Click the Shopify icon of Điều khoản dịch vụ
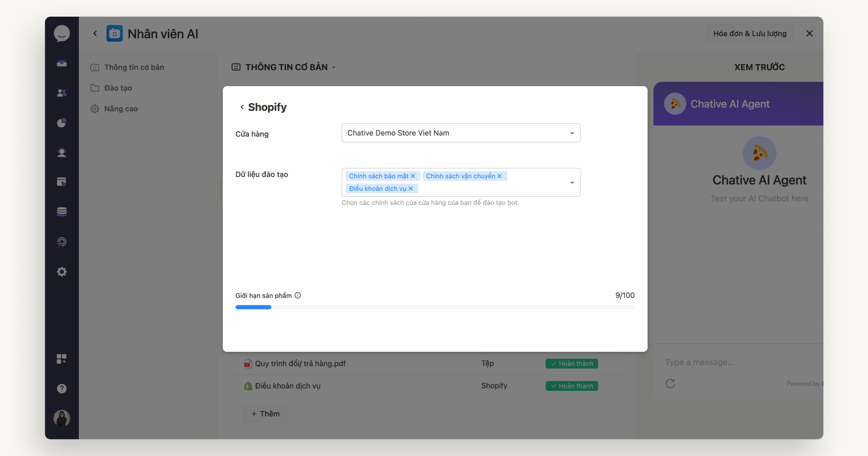 (x=248, y=386)
